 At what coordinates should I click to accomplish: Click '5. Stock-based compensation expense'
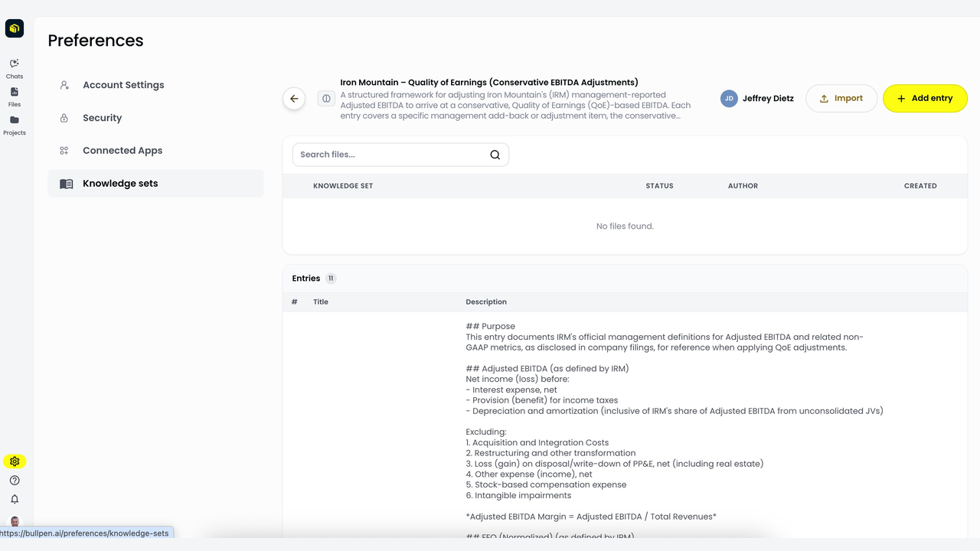pos(546,485)
